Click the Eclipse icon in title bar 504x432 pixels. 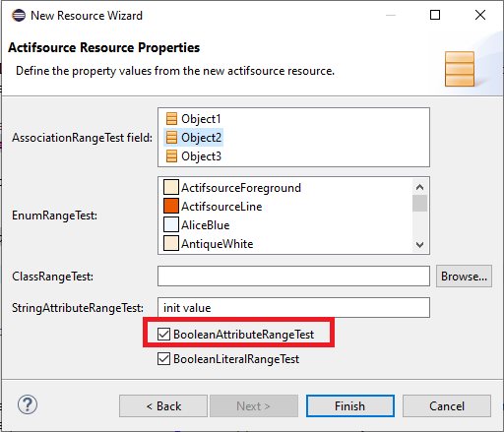(x=19, y=16)
